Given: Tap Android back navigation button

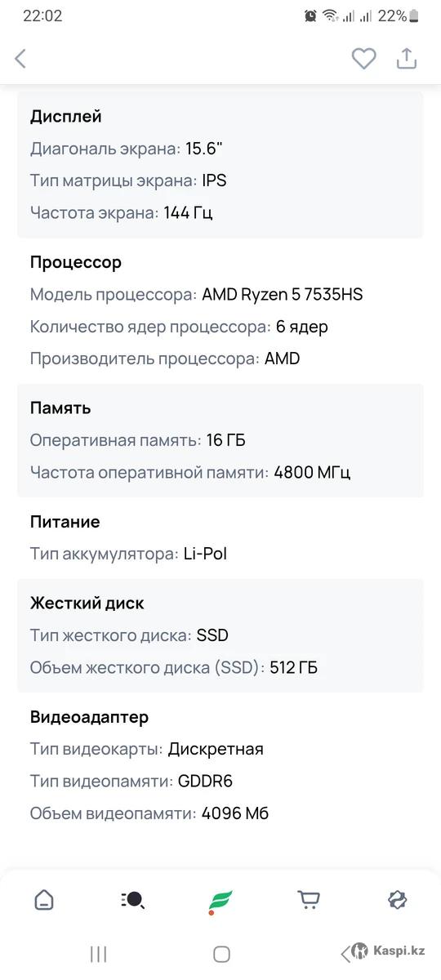Looking at the screenshot, I should pyautogui.click(x=345, y=953).
